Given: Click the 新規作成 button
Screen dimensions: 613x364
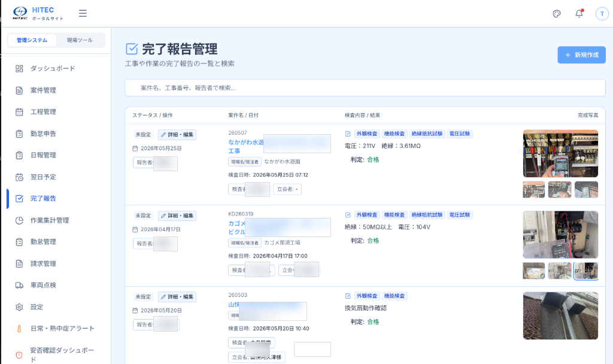Looking at the screenshot, I should [x=581, y=54].
